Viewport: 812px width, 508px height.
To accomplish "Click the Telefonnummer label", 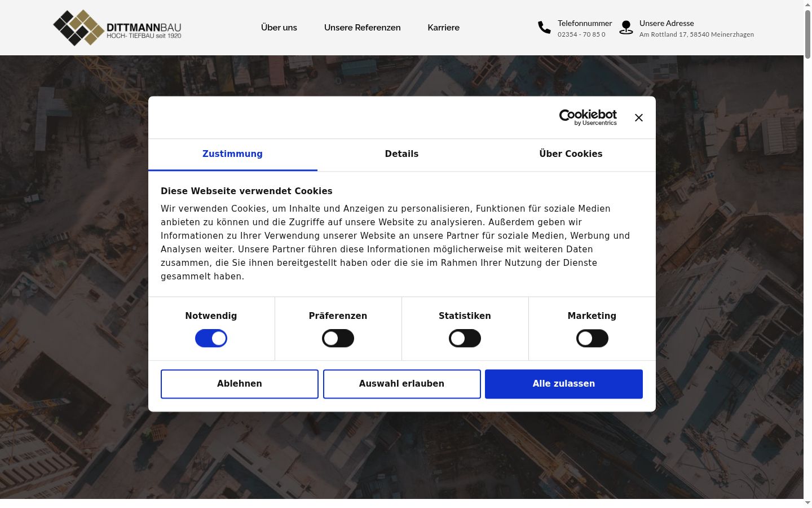I will coord(585,23).
